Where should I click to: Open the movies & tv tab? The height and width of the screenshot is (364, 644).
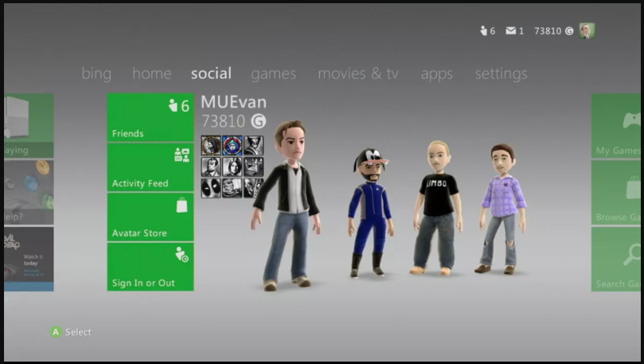(358, 73)
